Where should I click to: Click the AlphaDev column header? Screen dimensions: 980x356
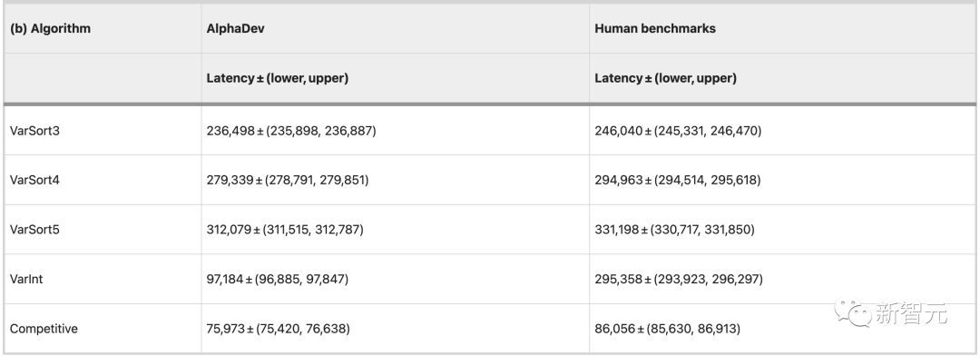click(236, 28)
